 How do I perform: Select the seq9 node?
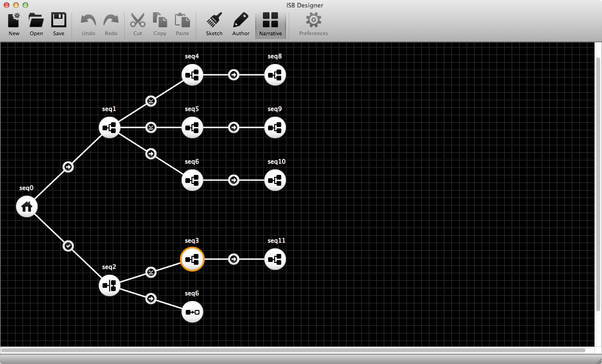(275, 127)
